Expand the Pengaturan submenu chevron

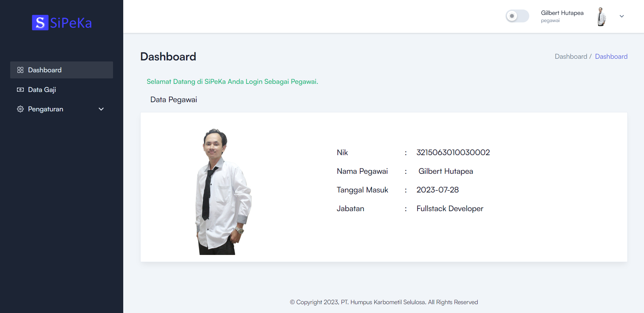(101, 109)
